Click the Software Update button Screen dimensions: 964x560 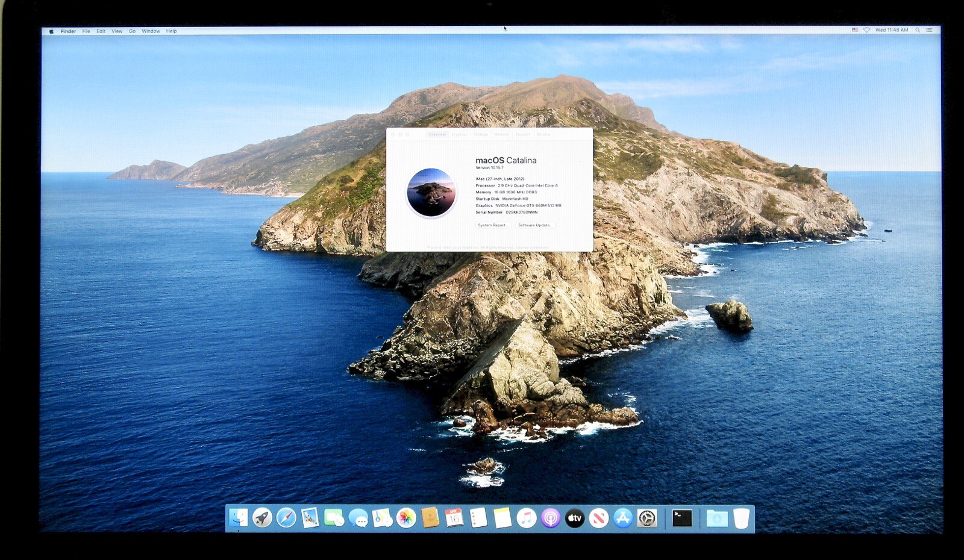534,225
